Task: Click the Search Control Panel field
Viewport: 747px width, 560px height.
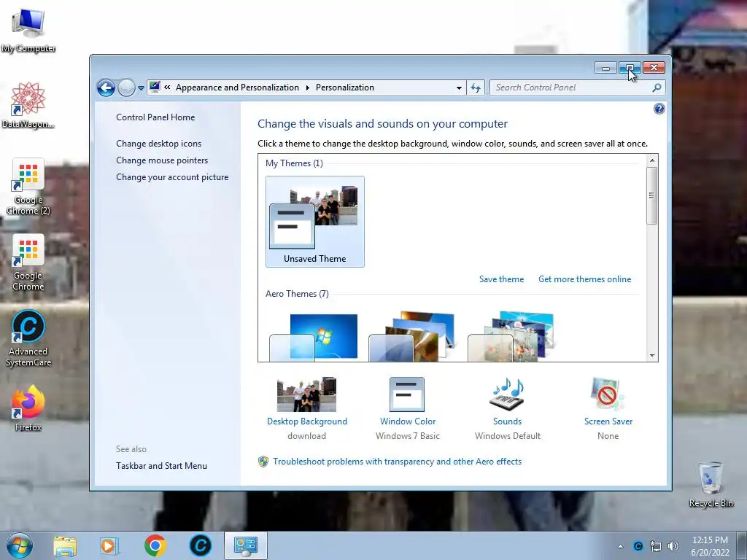Action: click(572, 87)
